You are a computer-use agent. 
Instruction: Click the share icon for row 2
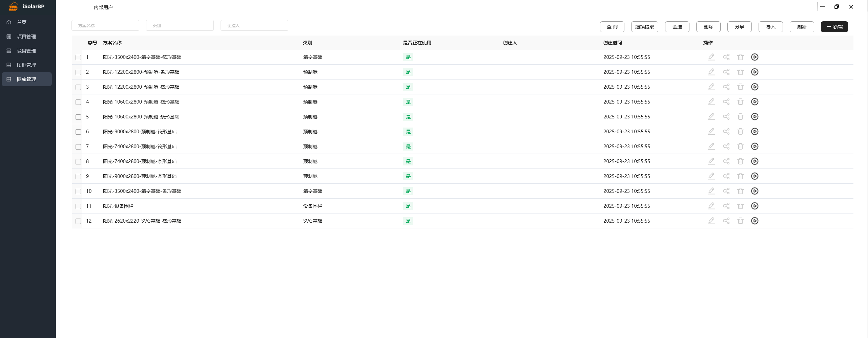[726, 72]
